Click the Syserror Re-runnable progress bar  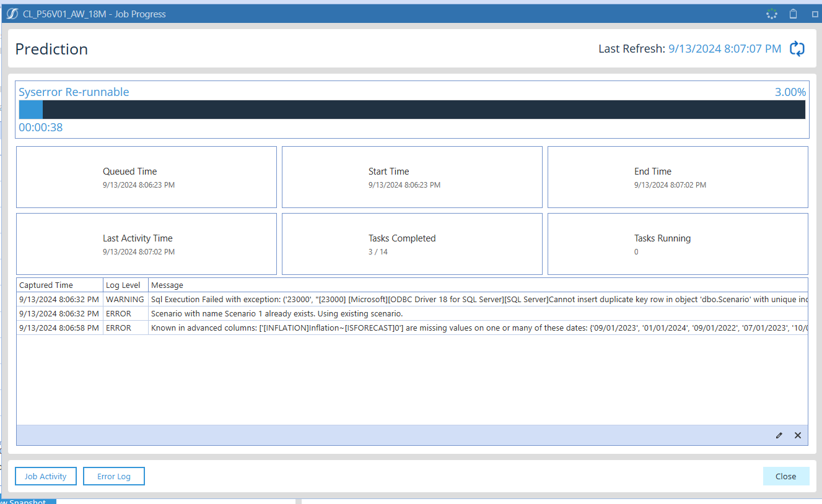coord(412,110)
